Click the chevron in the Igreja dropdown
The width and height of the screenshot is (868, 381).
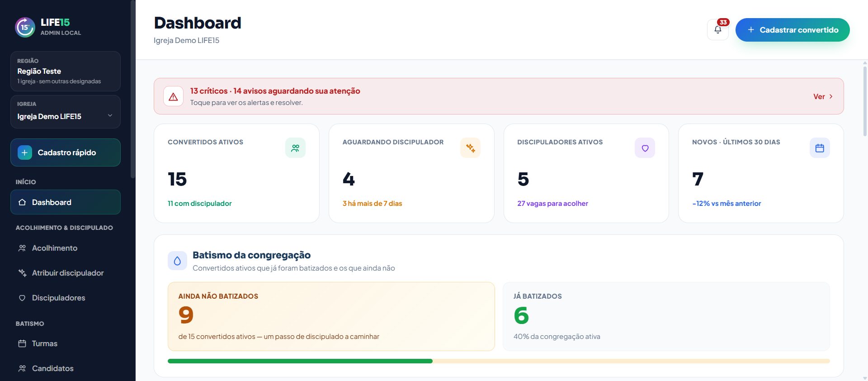click(110, 116)
